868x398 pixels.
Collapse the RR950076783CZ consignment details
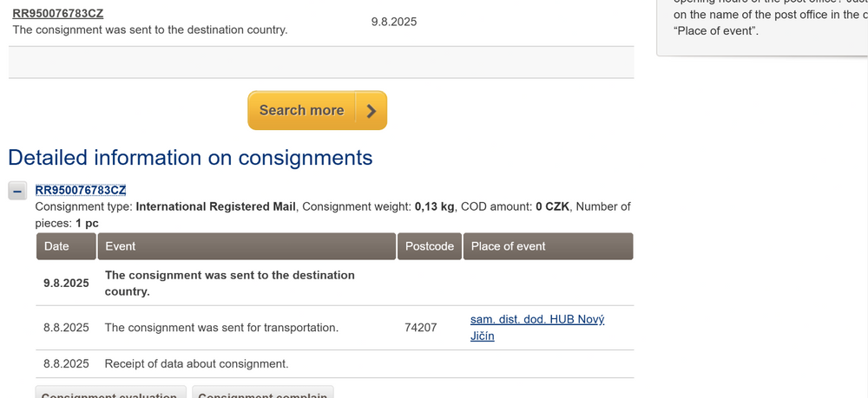(x=17, y=191)
